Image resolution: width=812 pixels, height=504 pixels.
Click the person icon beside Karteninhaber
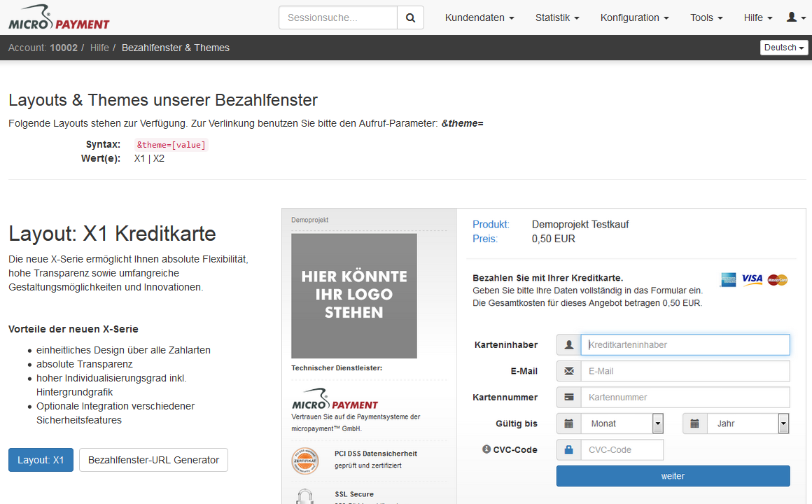(568, 344)
